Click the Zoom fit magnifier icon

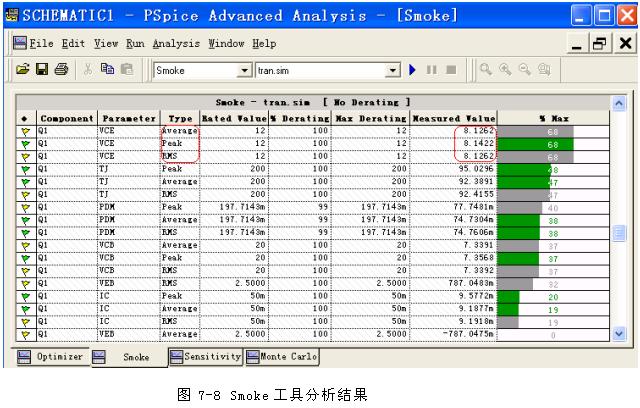544,69
